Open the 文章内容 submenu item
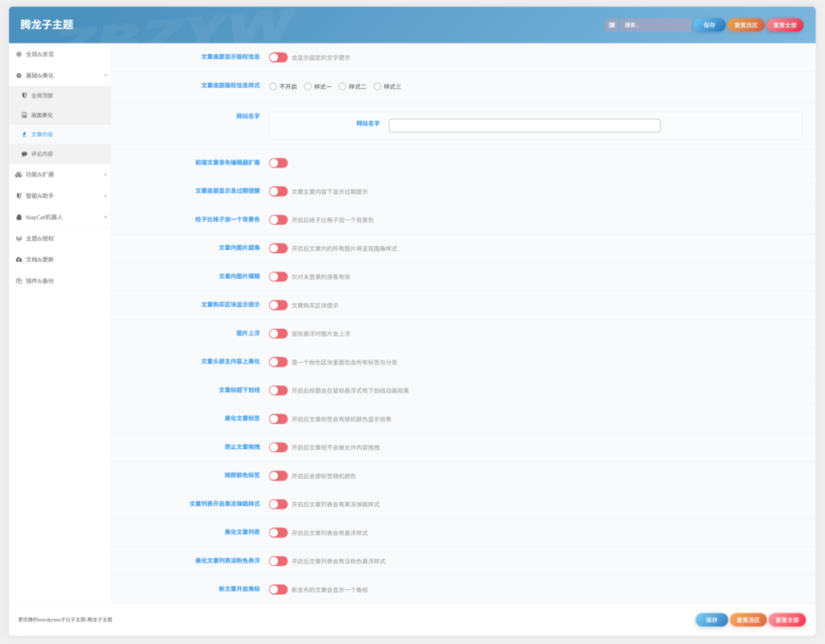Screen dimensions: 825x644 coord(42,135)
